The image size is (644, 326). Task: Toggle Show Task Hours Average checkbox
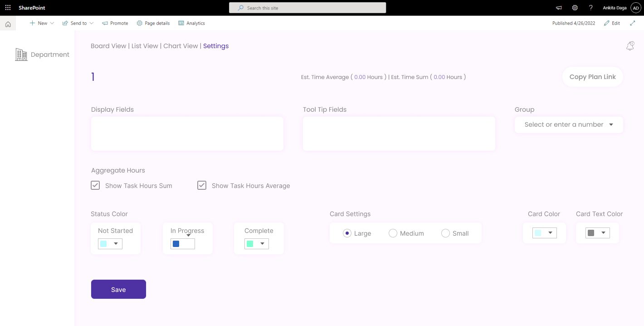tap(202, 185)
